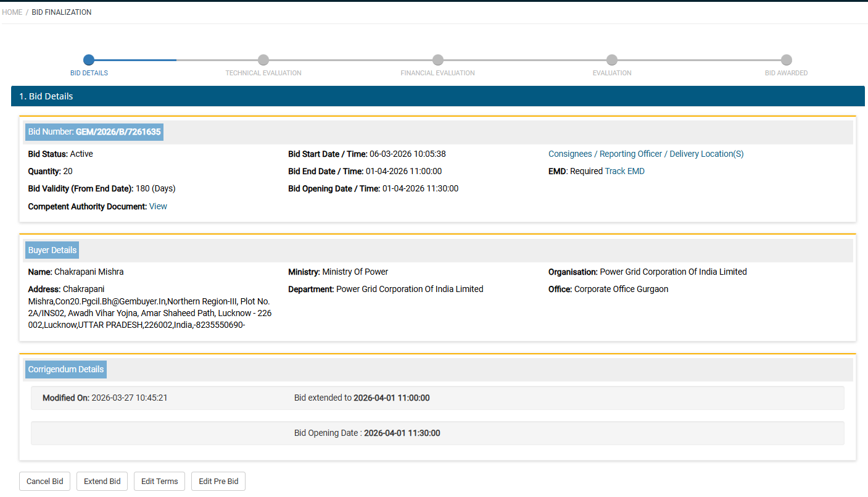Click the Edit Pre Bid button
This screenshot has height=497, width=868.
tap(218, 482)
